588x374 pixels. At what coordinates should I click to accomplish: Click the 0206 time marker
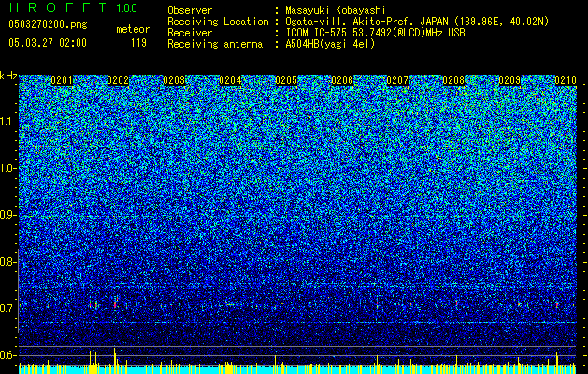tap(342, 80)
